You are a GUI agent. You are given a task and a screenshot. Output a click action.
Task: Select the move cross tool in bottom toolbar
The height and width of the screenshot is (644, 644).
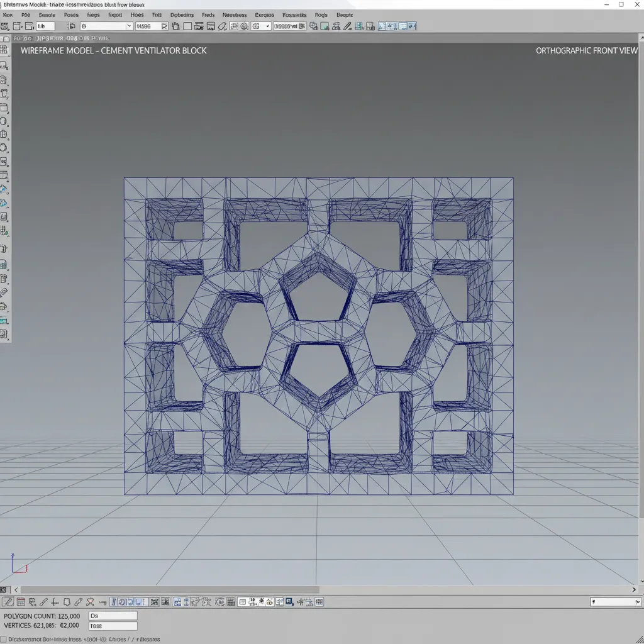[53, 602]
